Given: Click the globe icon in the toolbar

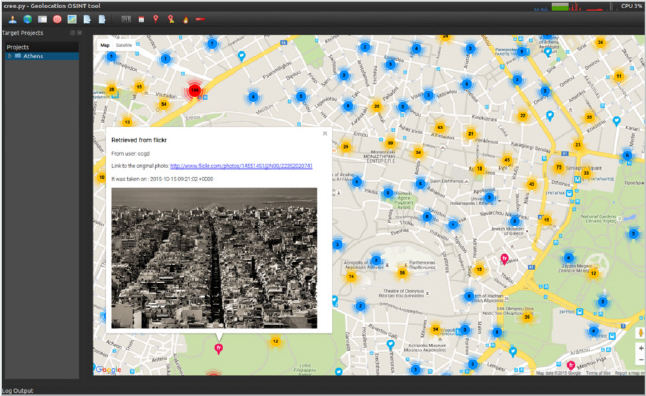Looking at the screenshot, I should (x=28, y=19).
